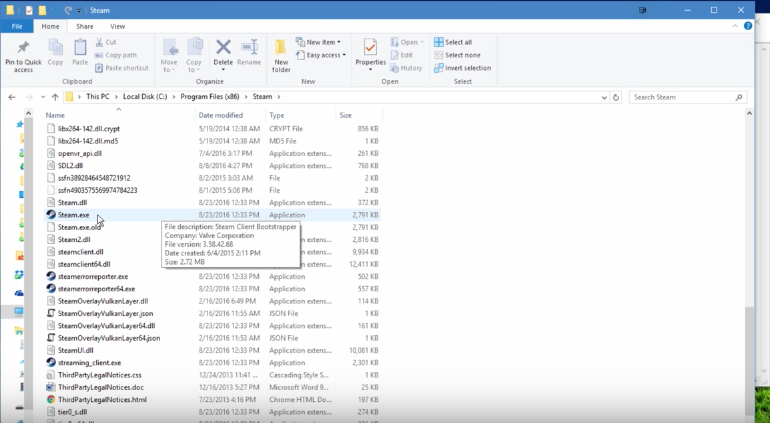The image size is (770, 423).
Task: Click Local Disk (C:) breadcrumb
Action: (145, 97)
